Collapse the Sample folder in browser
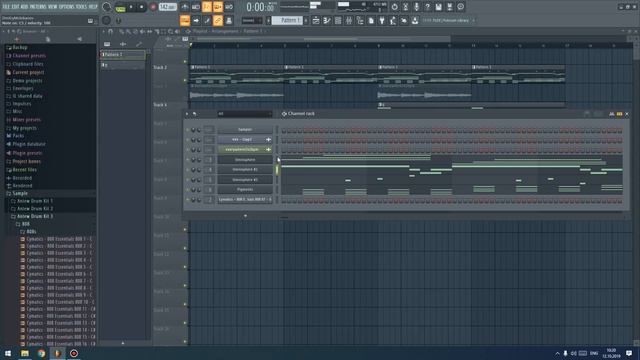 (x=20, y=193)
